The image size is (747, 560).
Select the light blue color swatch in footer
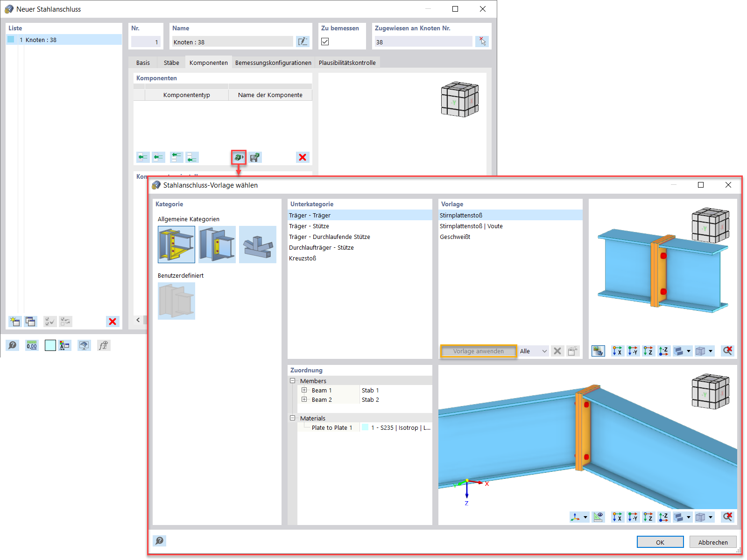50,345
